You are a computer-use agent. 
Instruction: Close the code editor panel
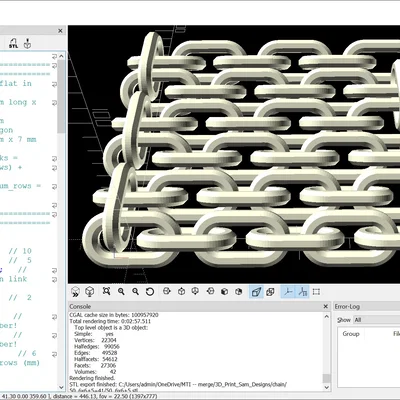[x=60, y=31]
